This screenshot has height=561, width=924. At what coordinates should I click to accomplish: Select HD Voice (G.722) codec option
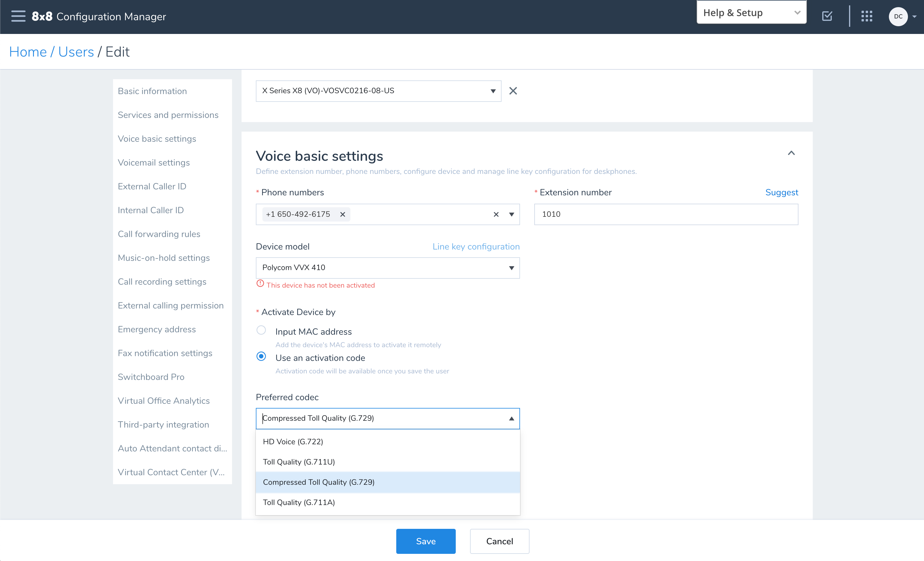(x=294, y=441)
